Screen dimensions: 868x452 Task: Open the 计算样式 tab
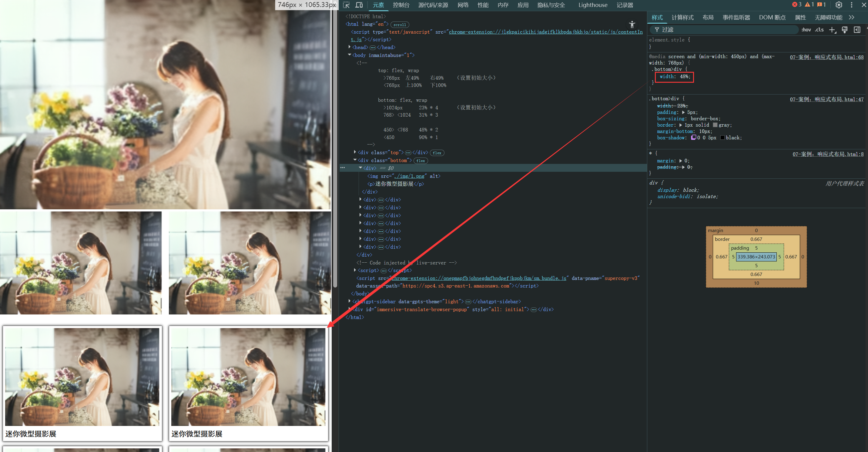[x=682, y=18]
